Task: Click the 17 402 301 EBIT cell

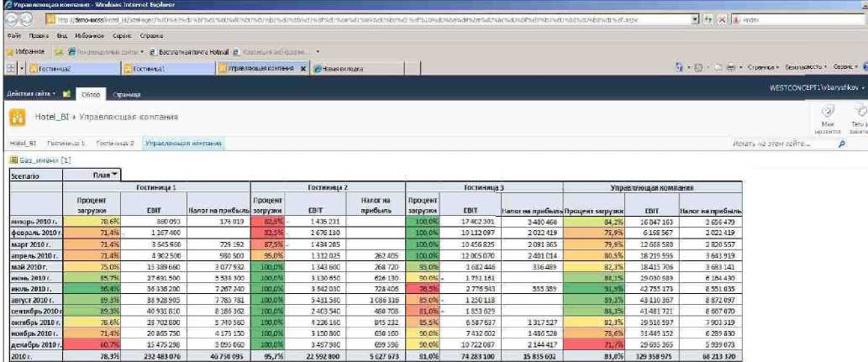Action: [470, 222]
